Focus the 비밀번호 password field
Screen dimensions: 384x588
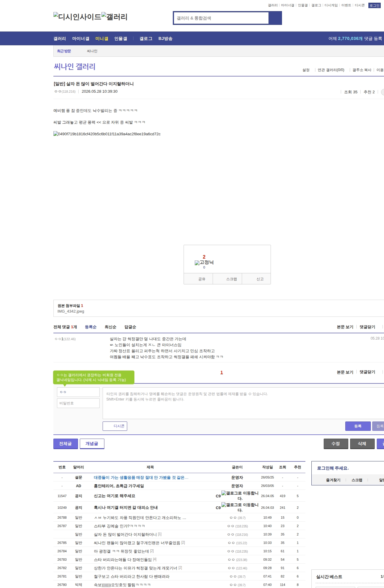[x=78, y=403]
